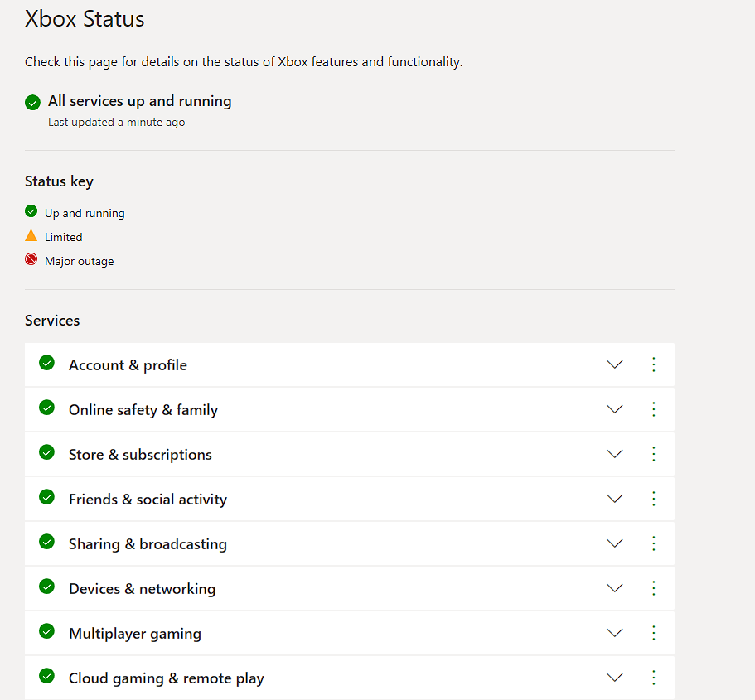Open more options for Store & subscriptions

[653, 455]
